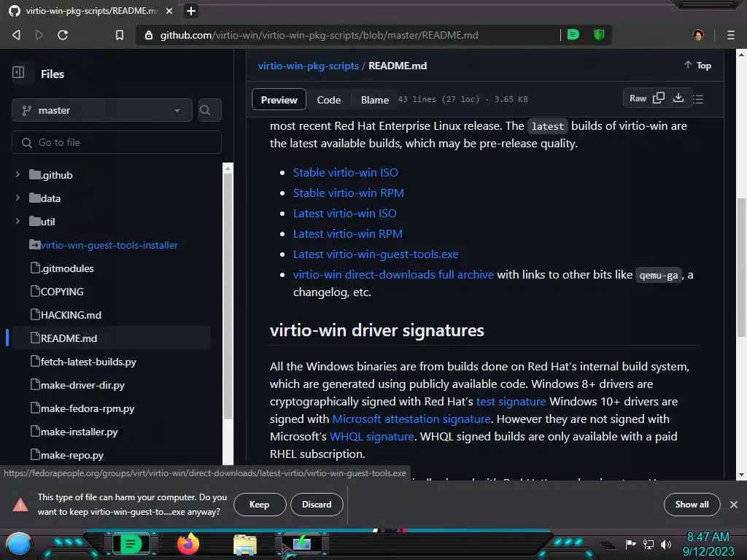Discard the downloaded exe file
The image size is (747, 560).
click(x=317, y=505)
